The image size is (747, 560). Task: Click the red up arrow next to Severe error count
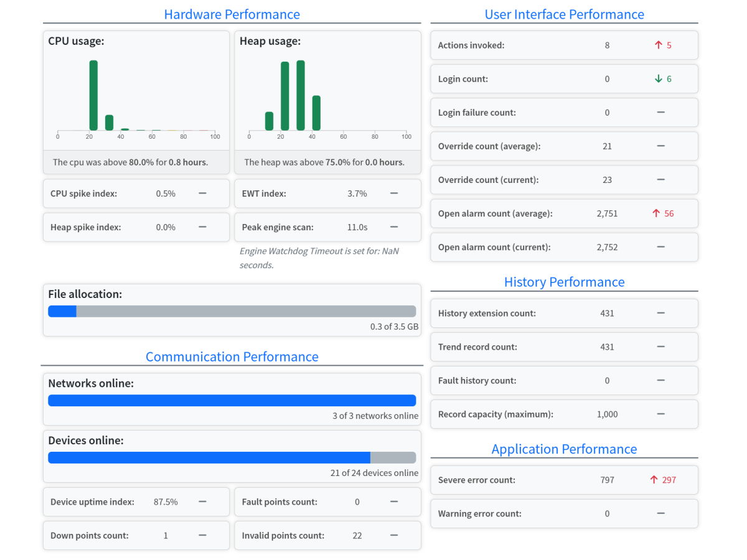[654, 480]
